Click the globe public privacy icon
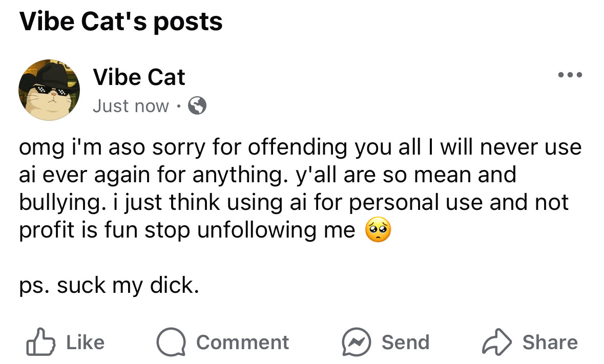The height and width of the screenshot is (364, 604). 197,105
